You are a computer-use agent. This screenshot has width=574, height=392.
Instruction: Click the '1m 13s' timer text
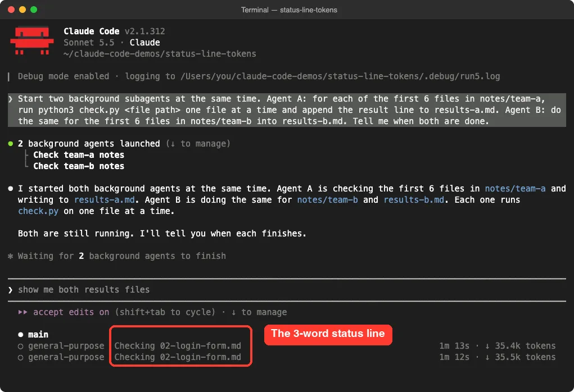point(454,346)
